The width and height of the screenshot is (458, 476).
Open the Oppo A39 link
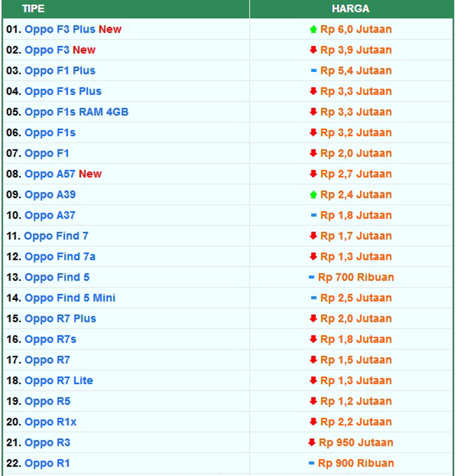point(50,195)
